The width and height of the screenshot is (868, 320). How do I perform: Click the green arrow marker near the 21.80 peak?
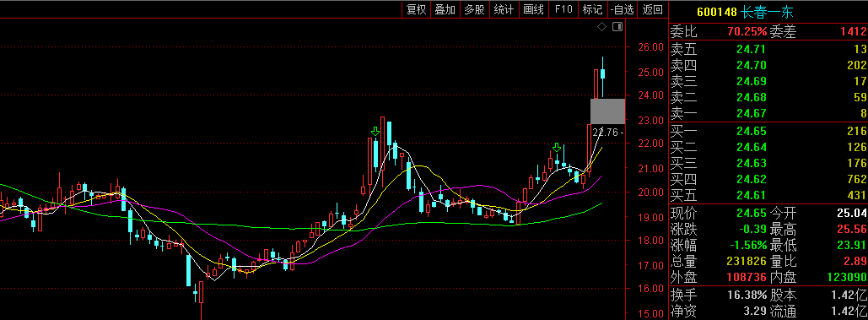[557, 147]
